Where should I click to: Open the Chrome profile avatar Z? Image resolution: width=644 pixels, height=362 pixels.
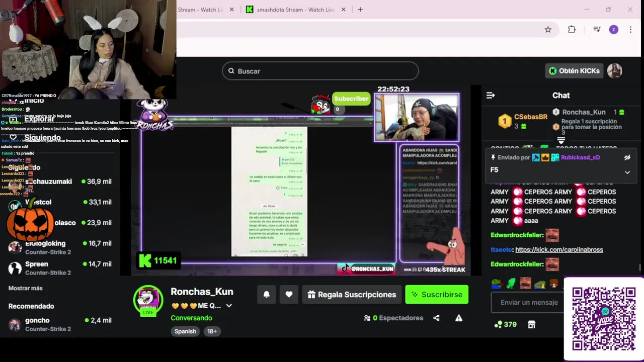(x=613, y=30)
